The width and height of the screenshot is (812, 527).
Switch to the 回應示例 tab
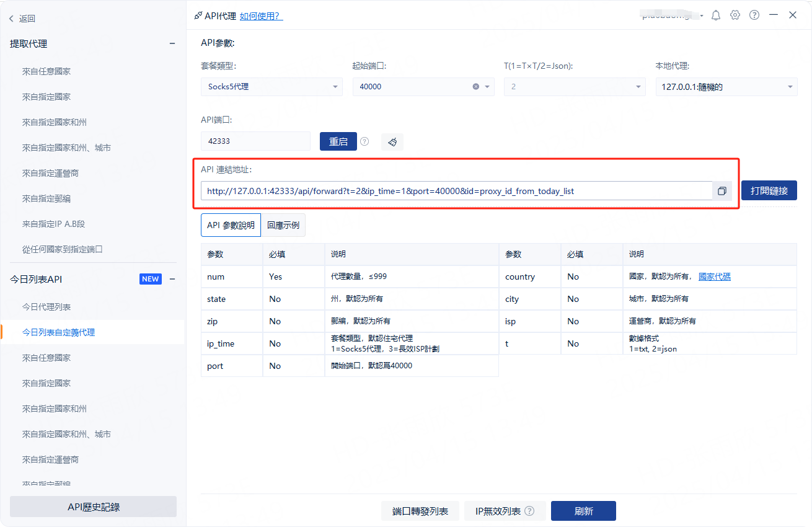pos(283,225)
